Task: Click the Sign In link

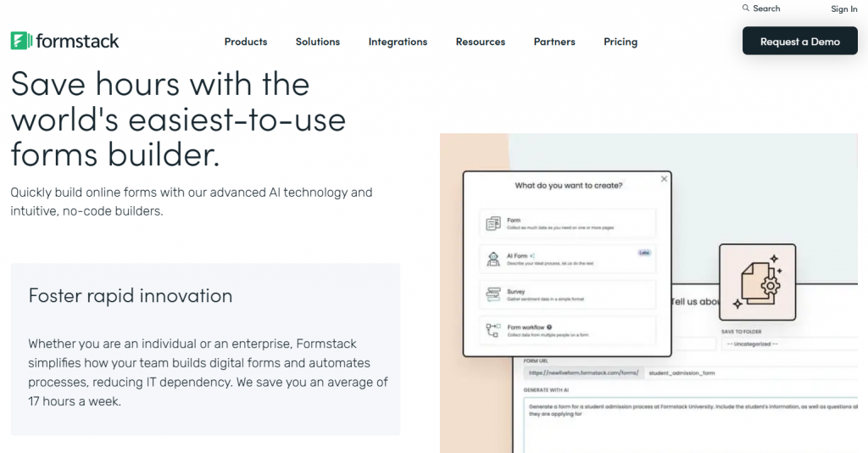Action: (843, 9)
